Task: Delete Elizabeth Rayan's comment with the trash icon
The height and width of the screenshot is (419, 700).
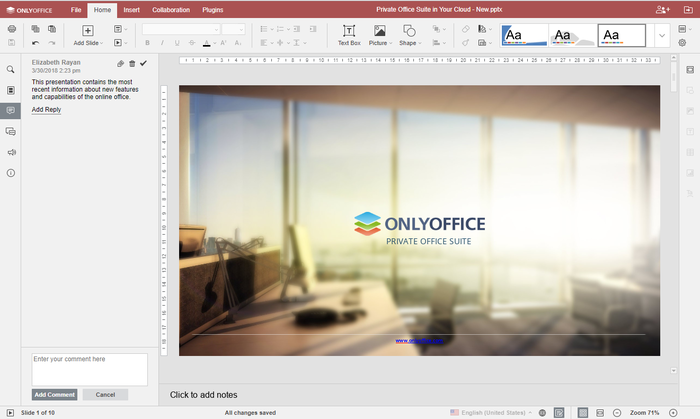Action: coord(132,64)
